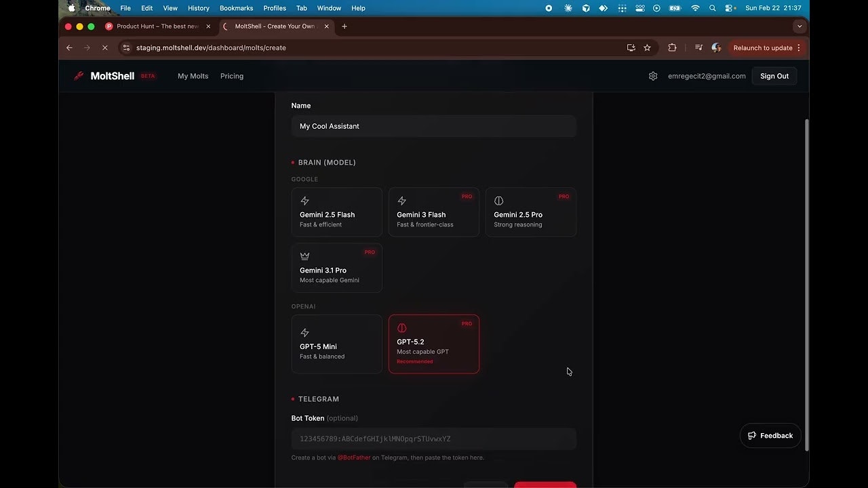Close the MoltShell tab
This screenshot has width=868, height=488.
point(326,26)
